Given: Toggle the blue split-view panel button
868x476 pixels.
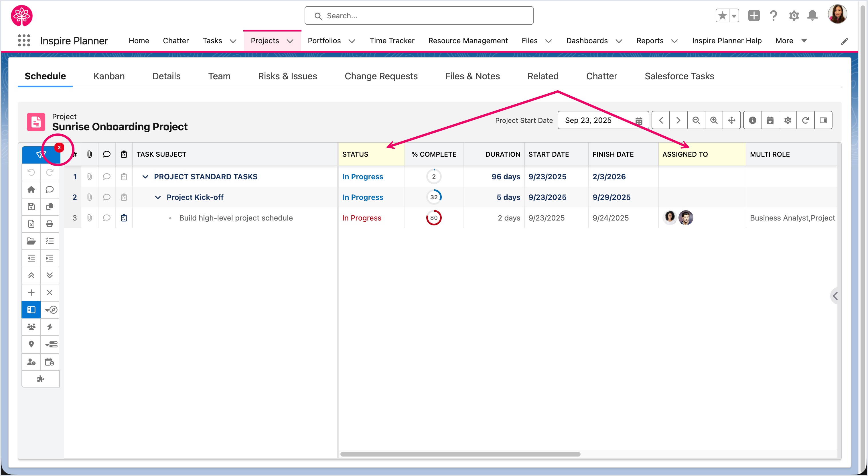Looking at the screenshot, I should click(x=31, y=310).
